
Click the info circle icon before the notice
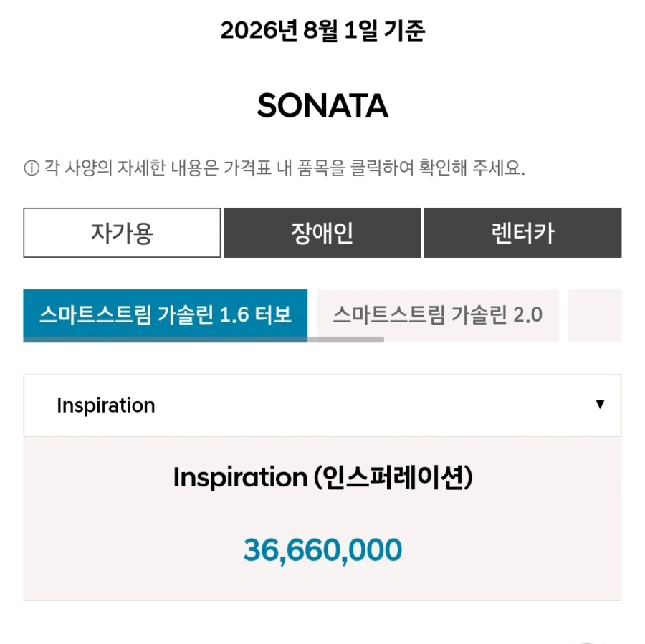coord(32,168)
